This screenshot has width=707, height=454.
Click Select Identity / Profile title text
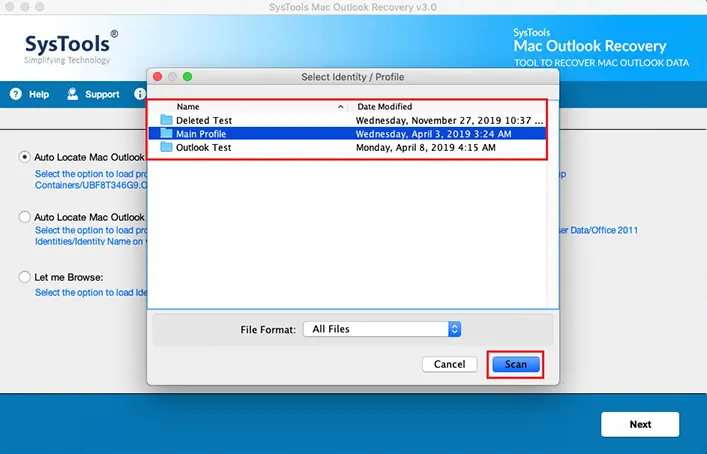[x=353, y=77]
